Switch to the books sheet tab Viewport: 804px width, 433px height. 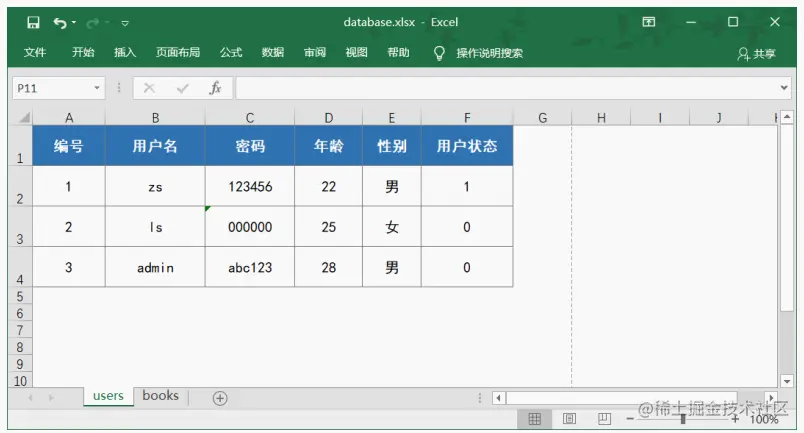point(160,396)
